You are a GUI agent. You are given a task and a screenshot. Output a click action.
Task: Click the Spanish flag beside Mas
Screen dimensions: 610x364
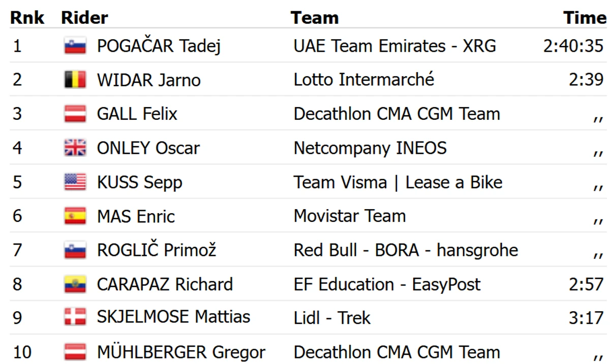[75, 216]
